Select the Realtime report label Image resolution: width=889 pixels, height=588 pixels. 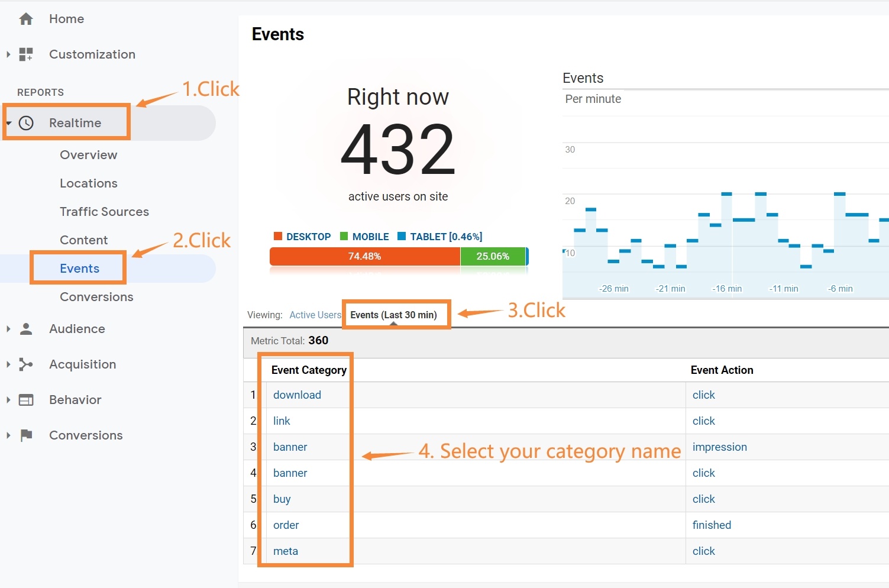tap(75, 123)
